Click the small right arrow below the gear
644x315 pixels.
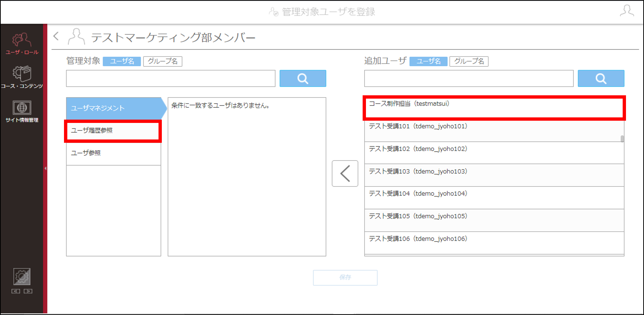click(x=28, y=291)
